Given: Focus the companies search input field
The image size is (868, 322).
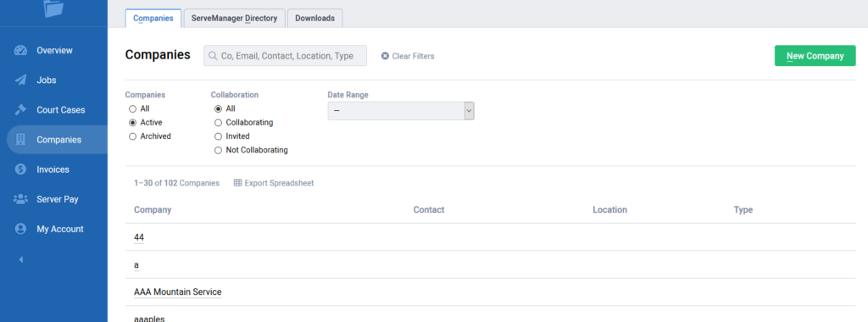Looking at the screenshot, I should (x=285, y=56).
